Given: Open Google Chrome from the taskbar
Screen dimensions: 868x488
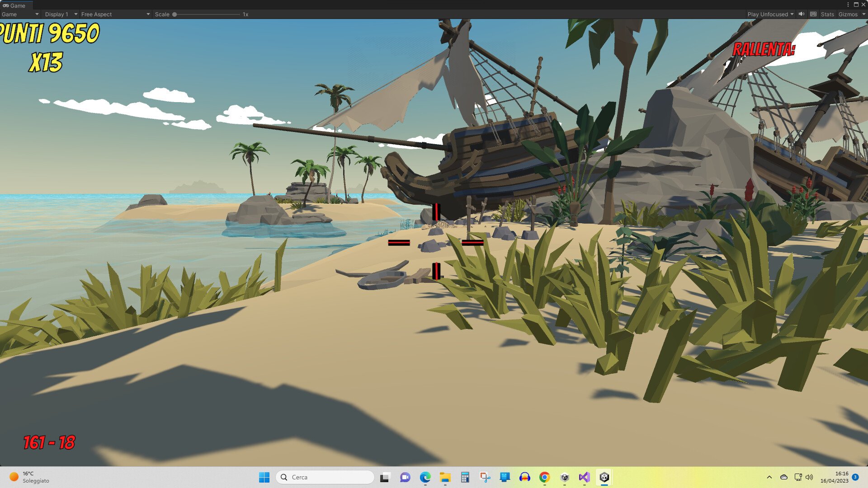Looking at the screenshot, I should point(544,477).
